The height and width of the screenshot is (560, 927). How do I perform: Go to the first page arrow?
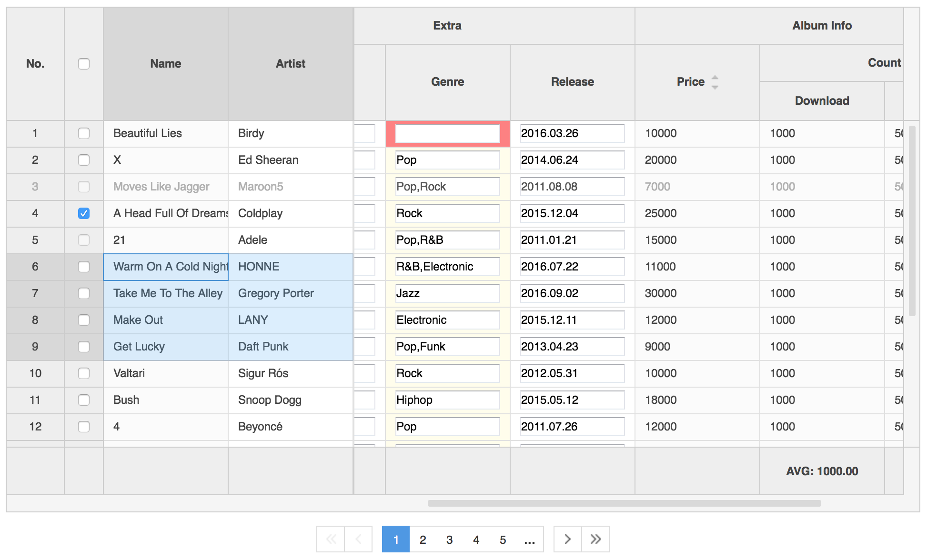pos(331,539)
